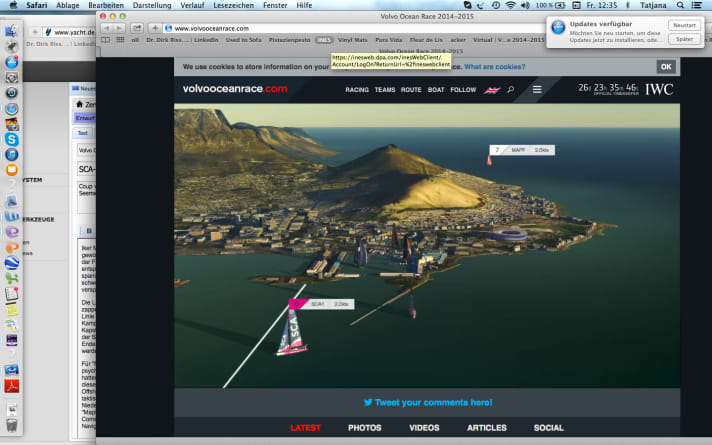This screenshot has width=712, height=445.
Task: Open Safari compass icon in the Dock
Action: point(11,109)
